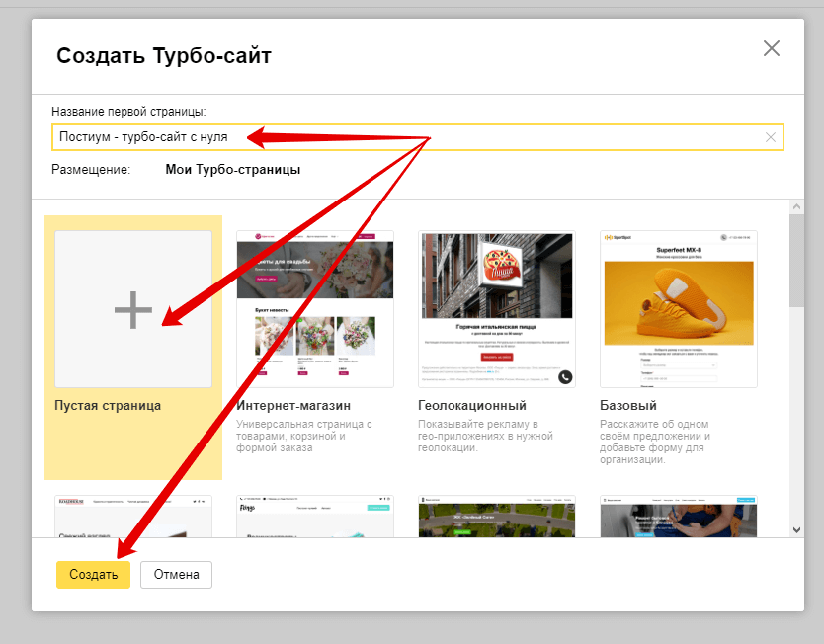Click the Отмена button
824x644 pixels.
(176, 575)
